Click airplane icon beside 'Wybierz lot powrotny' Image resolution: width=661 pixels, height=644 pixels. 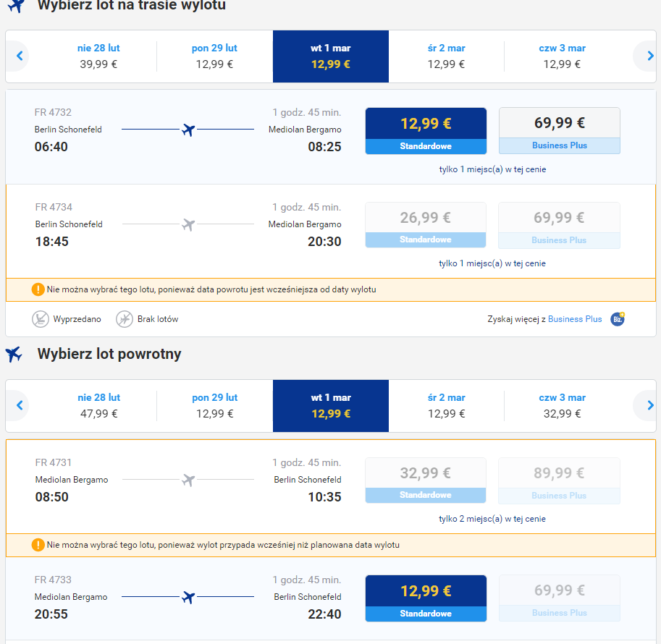14,355
